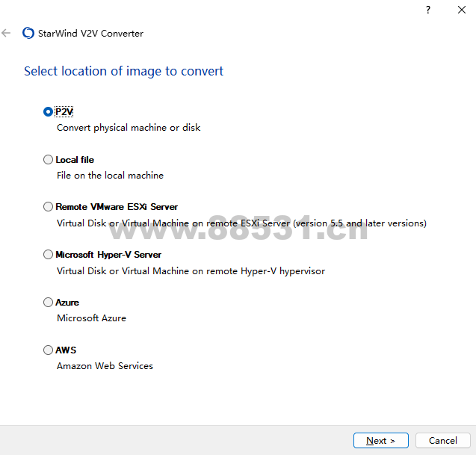The width and height of the screenshot is (476, 455).
Task: Select Remote VMware ESXi Server radio button
Action: tap(49, 207)
